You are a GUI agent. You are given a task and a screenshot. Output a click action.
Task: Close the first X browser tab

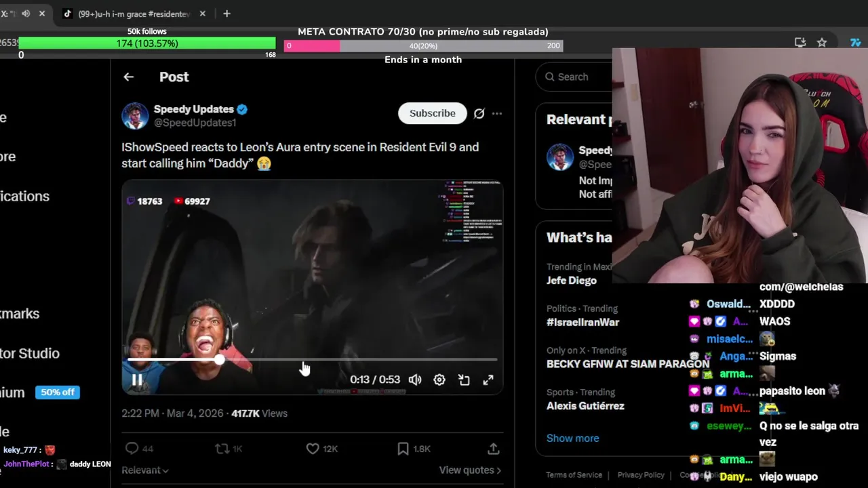(x=42, y=14)
